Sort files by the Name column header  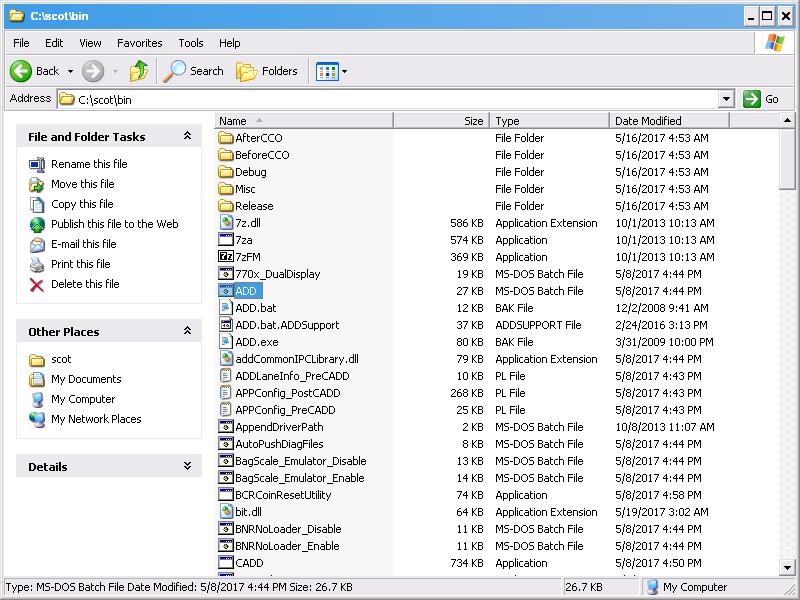tap(304, 121)
